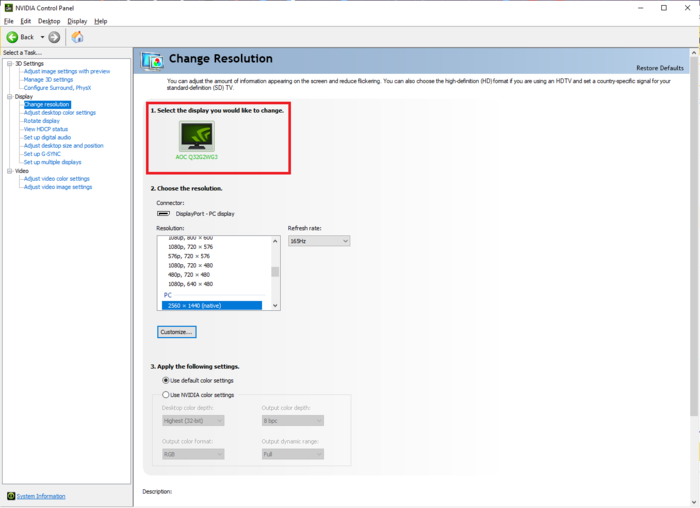This screenshot has height=508, width=700.
Task: Click the Forward arrow icon in toolbar
Action: coord(54,37)
